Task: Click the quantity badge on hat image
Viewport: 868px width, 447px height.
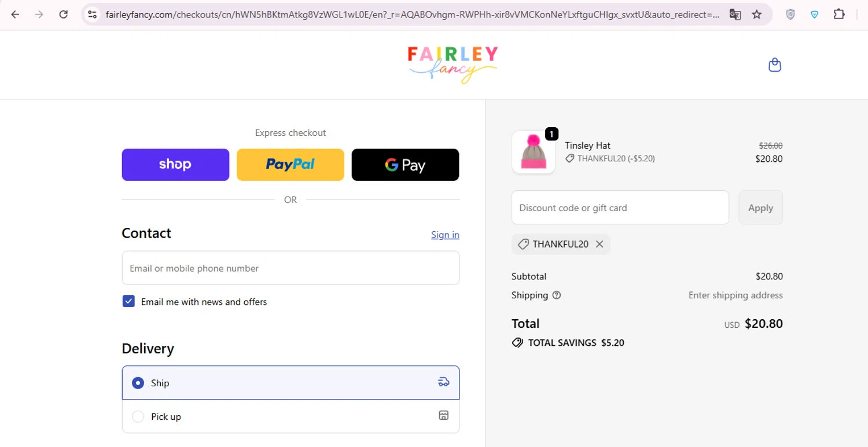Action: coord(551,134)
